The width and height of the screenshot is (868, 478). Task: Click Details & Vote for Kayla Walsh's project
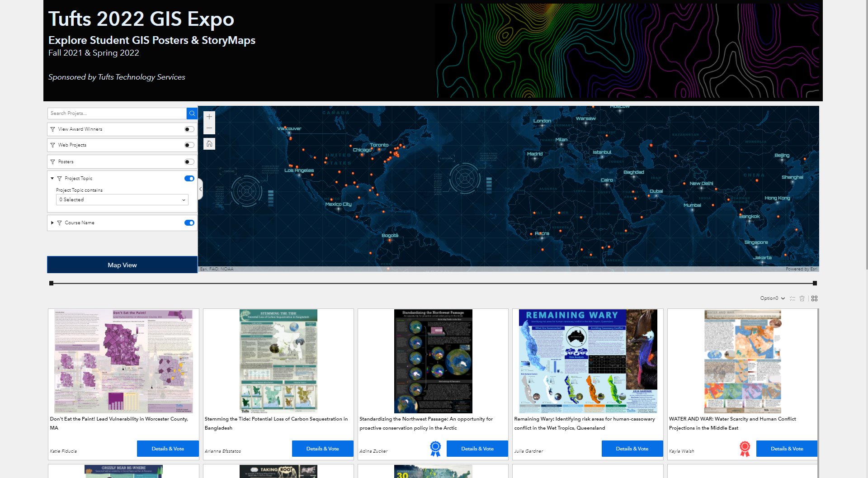[x=787, y=449]
